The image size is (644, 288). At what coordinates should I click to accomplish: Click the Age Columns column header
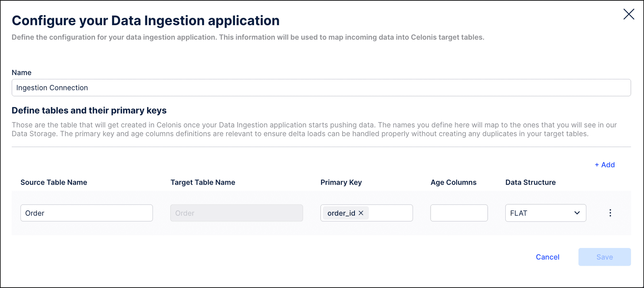(453, 182)
